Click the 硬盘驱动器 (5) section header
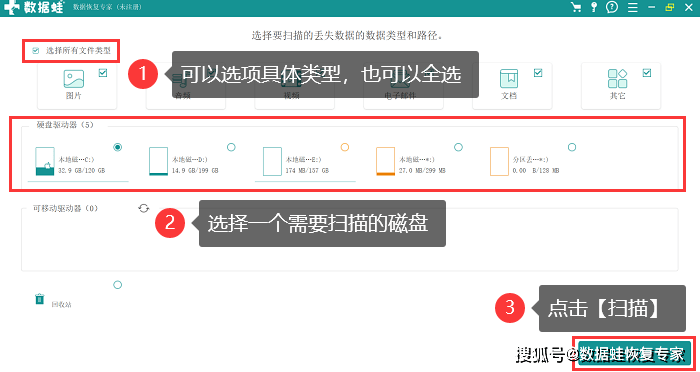This screenshot has width=700, height=372. point(65,125)
